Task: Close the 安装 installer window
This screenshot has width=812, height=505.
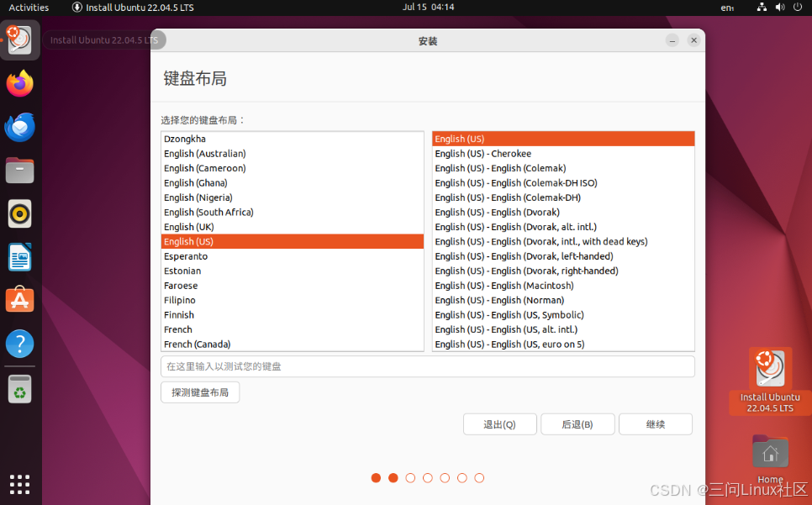Action: pos(694,40)
